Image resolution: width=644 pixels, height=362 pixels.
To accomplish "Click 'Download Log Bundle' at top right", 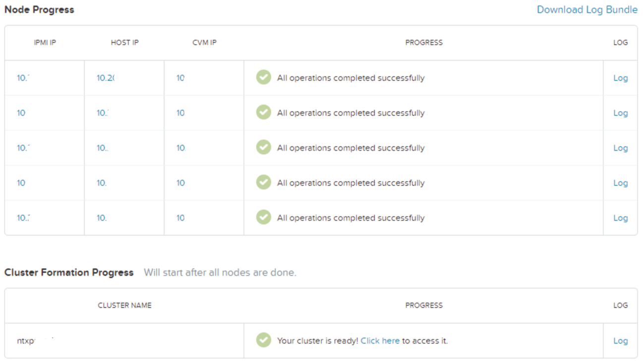I will coord(587,9).
